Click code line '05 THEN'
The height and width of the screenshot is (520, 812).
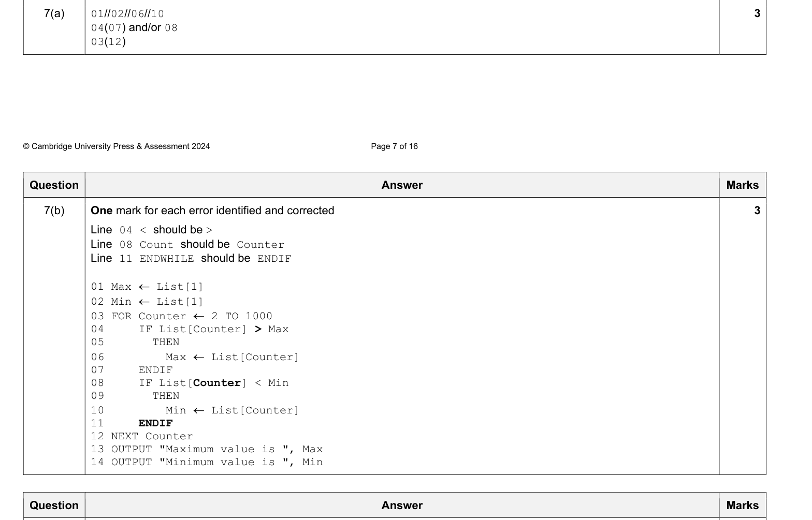[x=135, y=342]
